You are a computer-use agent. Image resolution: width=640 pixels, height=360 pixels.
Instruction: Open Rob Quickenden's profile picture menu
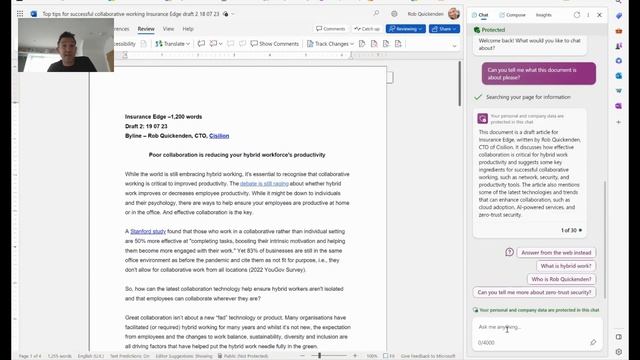click(454, 13)
